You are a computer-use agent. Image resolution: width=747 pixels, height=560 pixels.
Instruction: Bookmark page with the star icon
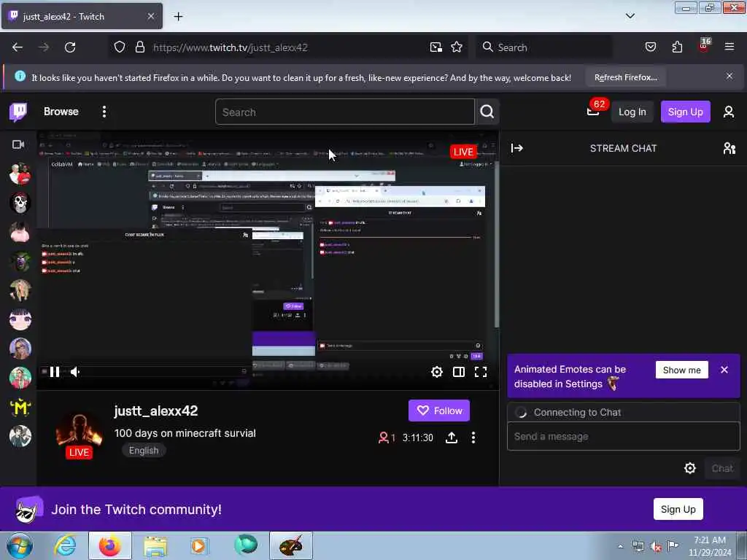[457, 47]
